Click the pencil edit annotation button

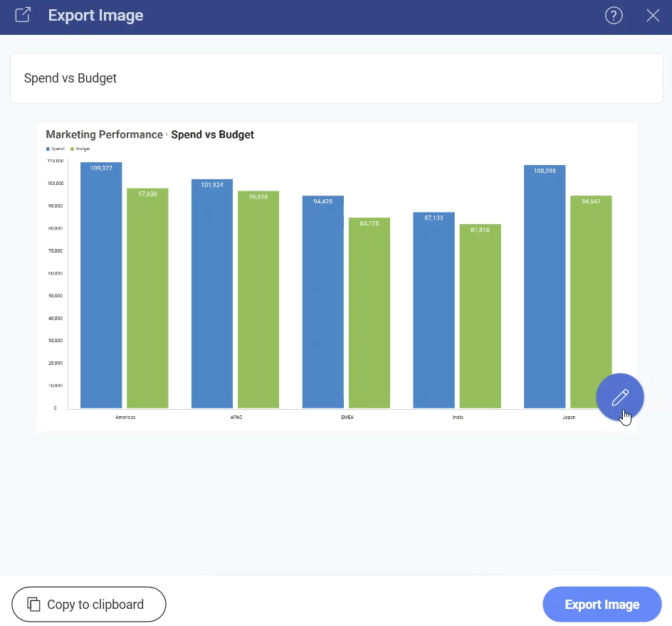pos(620,397)
